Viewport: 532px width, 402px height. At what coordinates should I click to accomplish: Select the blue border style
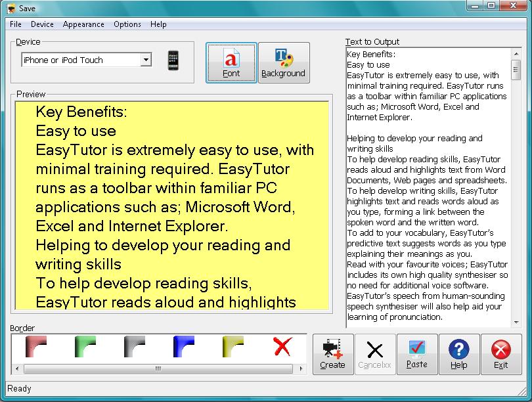pyautogui.click(x=183, y=347)
